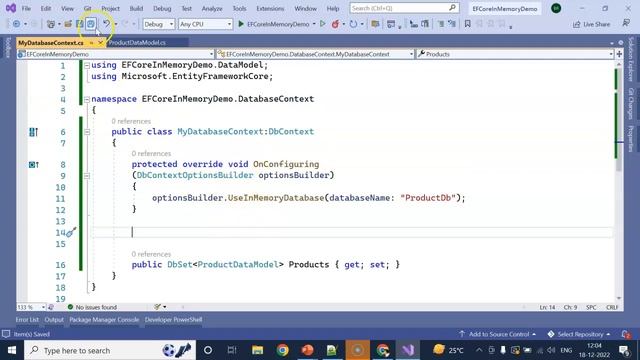Click the split editor plus icon

click(619, 54)
